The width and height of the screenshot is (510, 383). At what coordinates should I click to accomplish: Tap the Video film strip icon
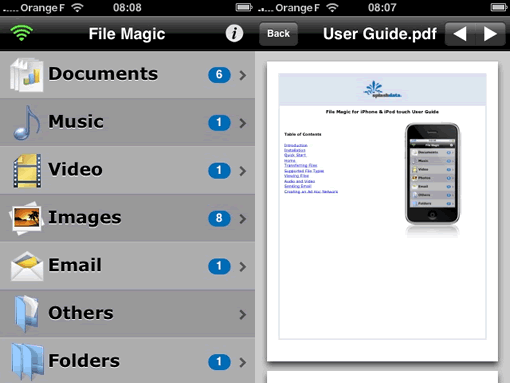point(27,170)
